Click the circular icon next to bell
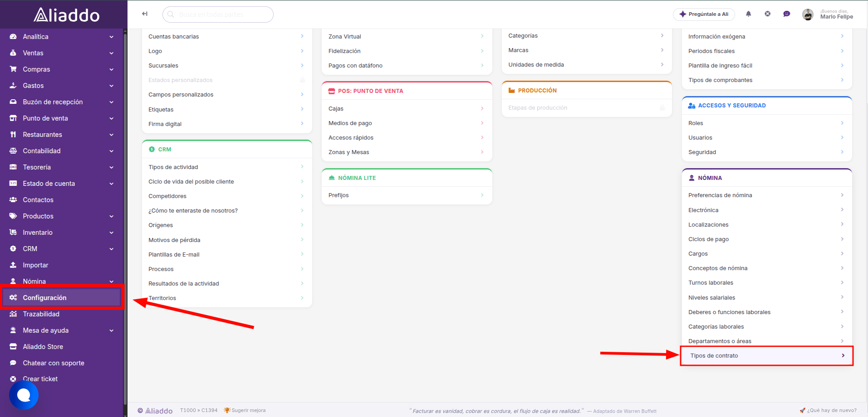Image resolution: width=868 pixels, height=417 pixels. click(767, 14)
